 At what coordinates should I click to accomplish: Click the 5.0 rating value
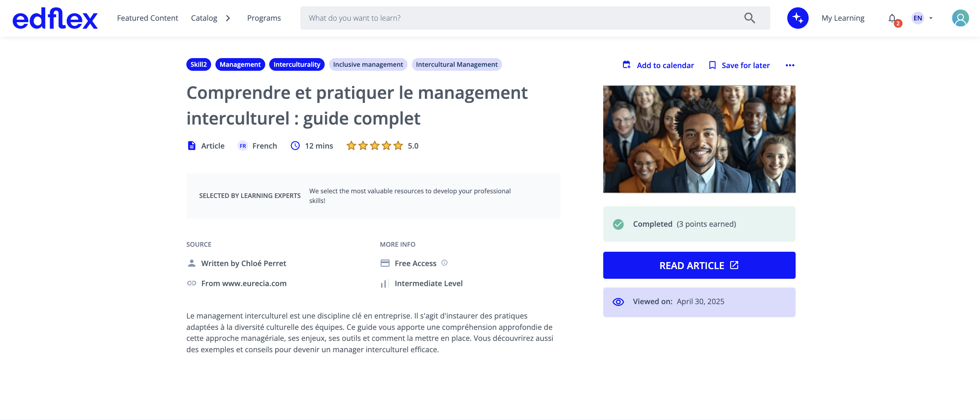pyautogui.click(x=413, y=146)
